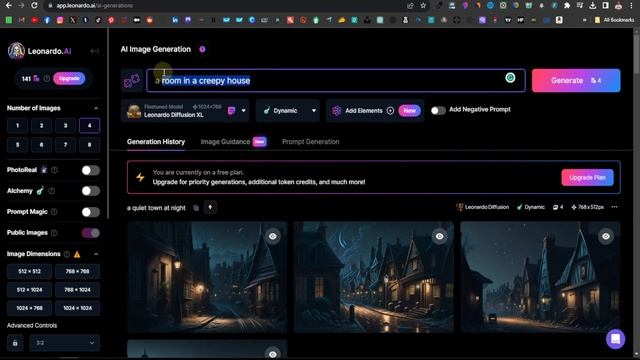Open the three-dots menu for quiet town generation

point(614,207)
